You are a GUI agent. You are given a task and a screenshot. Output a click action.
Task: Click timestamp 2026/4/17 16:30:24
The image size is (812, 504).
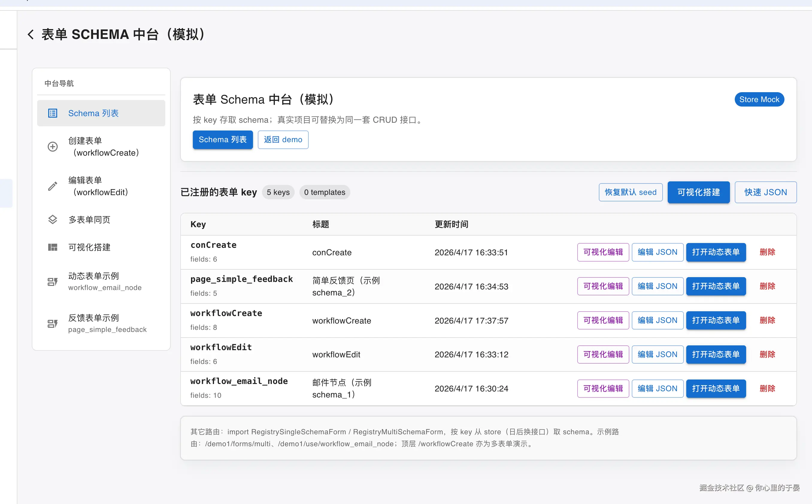coord(472,389)
